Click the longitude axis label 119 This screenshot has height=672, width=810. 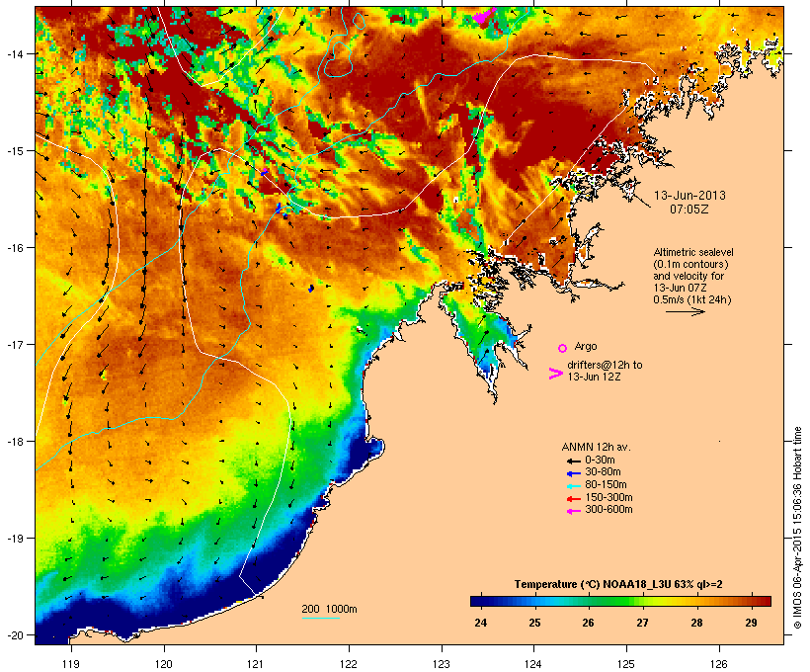(x=71, y=664)
